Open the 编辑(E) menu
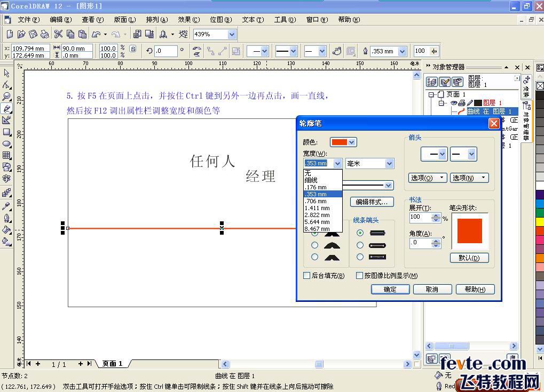Viewport: 544px width, 392px height. click(x=61, y=20)
